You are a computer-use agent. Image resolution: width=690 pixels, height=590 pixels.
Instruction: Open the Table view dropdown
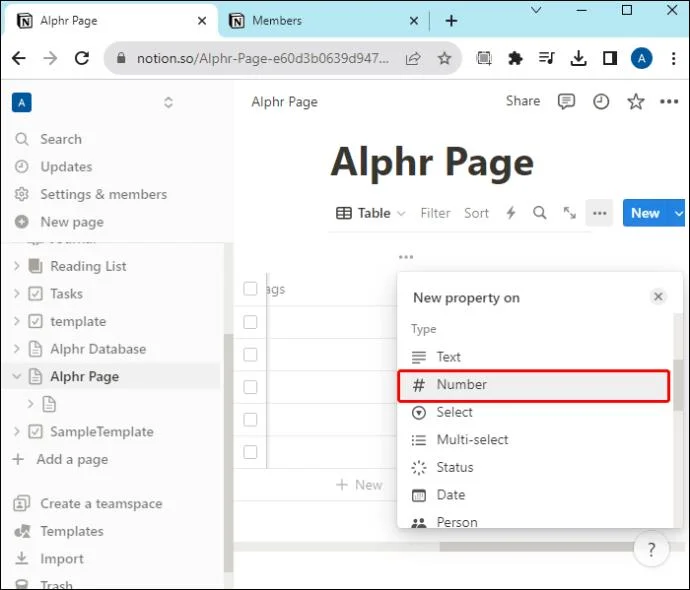point(371,213)
